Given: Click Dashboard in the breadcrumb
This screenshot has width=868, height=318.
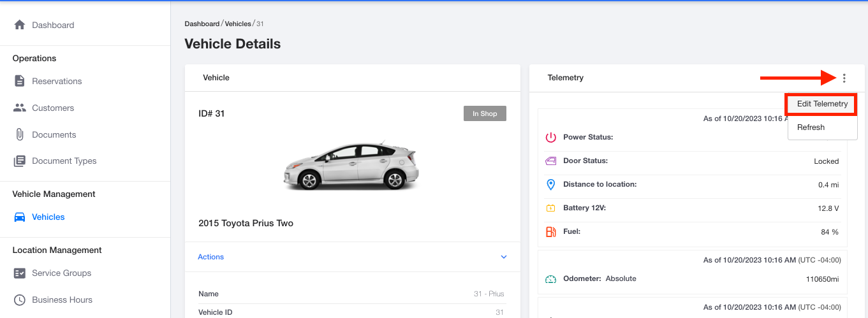Looking at the screenshot, I should coord(202,24).
